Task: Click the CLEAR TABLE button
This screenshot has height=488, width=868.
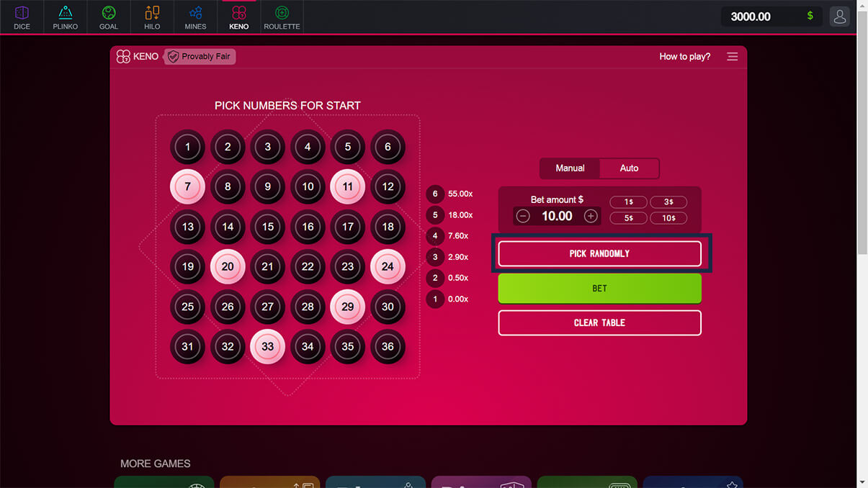Action: tap(599, 322)
